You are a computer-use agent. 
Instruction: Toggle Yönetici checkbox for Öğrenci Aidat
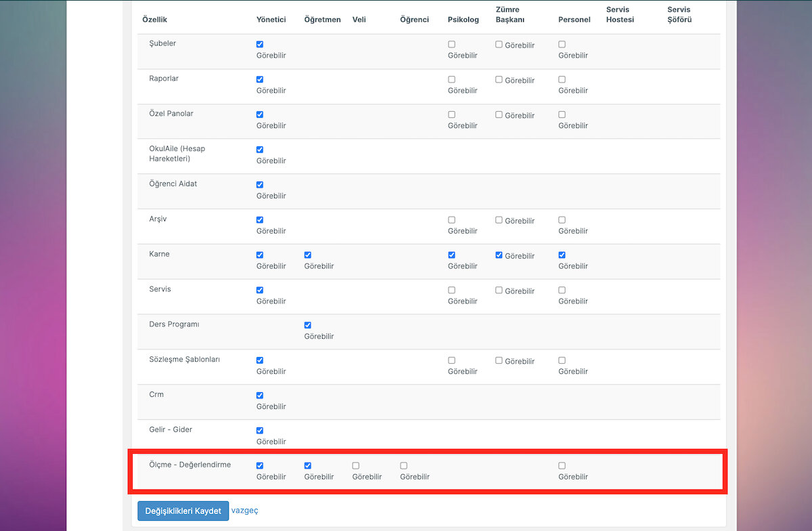click(x=260, y=185)
